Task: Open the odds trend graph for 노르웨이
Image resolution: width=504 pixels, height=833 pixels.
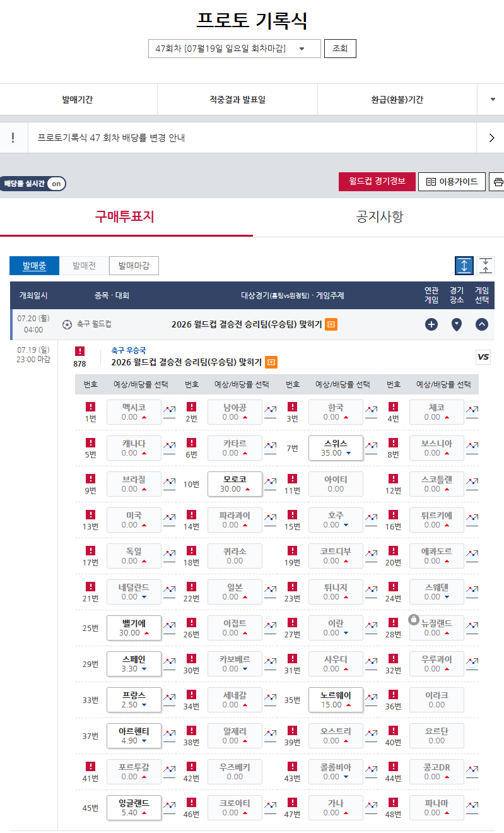Action: click(371, 700)
